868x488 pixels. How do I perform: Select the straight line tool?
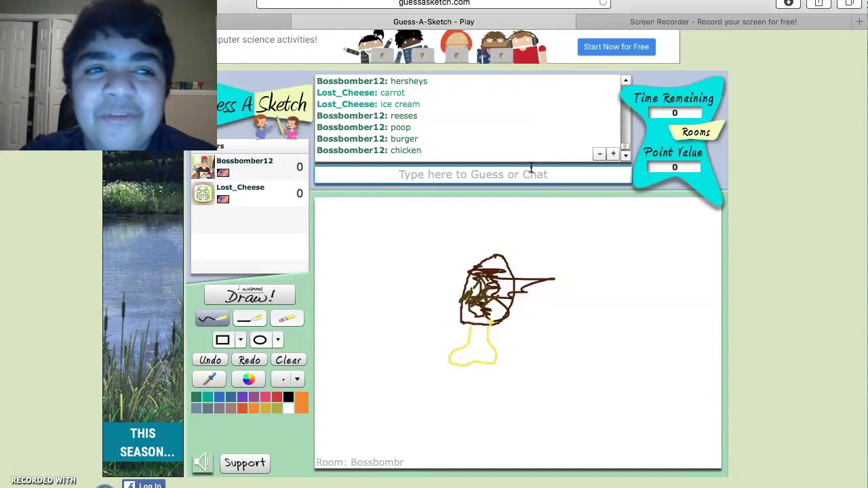click(x=250, y=319)
